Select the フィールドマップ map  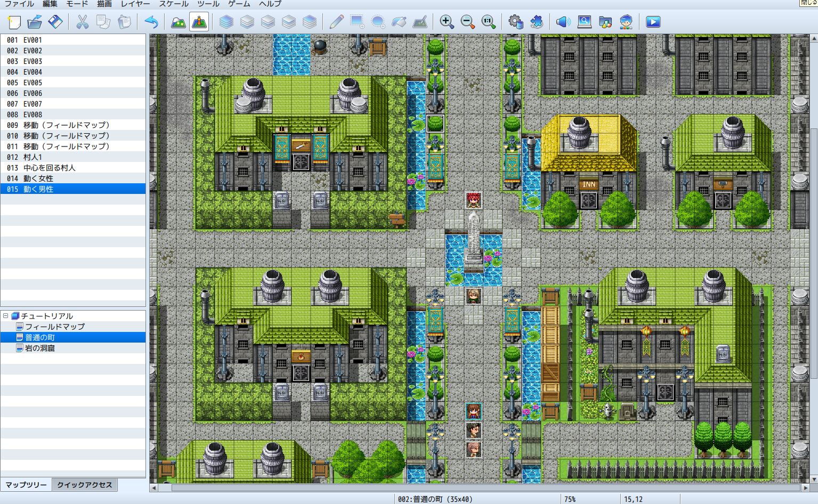(x=55, y=327)
